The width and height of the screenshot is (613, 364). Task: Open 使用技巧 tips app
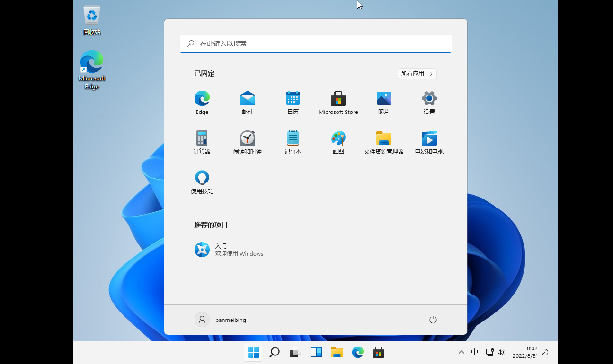pyautogui.click(x=202, y=182)
